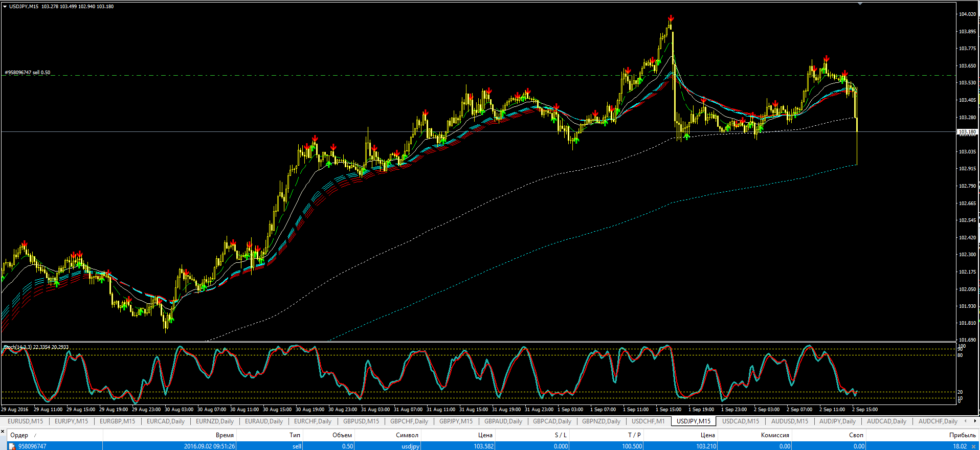Click the '29 Aug 2016' time axis label
980x450 pixels.
15,410
